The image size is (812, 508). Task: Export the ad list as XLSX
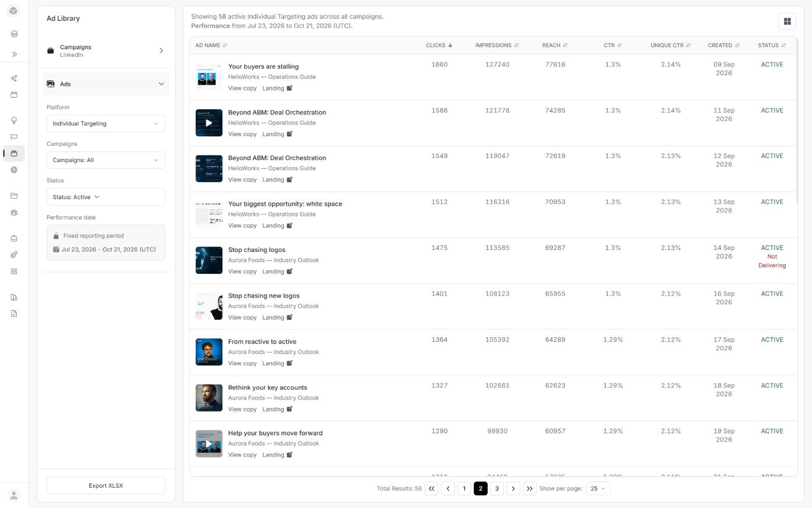(x=106, y=486)
